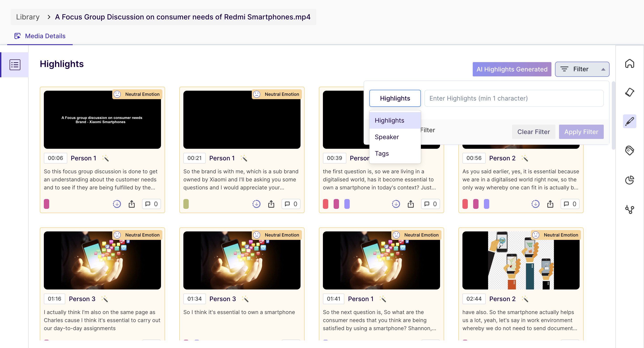Switch to the Media Details tab

click(40, 36)
